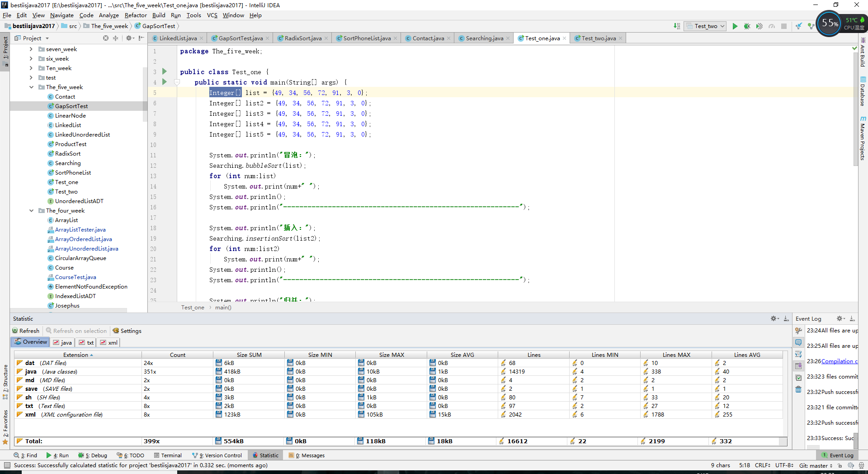Run with coverage using the toolbar icon
This screenshot has width=868, height=474.
pos(759,26)
